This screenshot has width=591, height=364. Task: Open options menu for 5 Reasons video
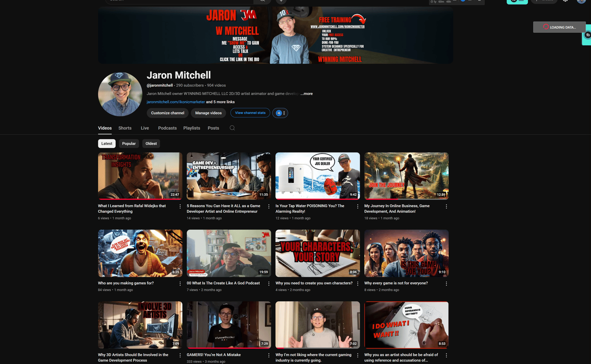pos(269,207)
